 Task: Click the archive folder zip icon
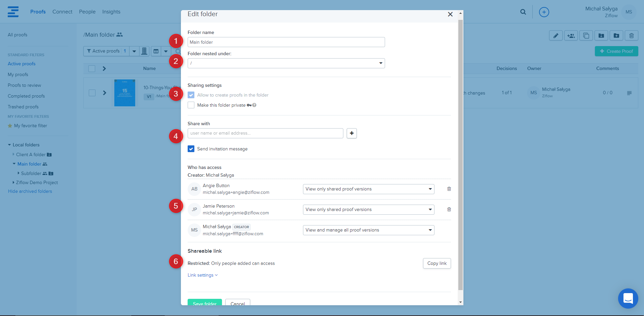[601, 36]
